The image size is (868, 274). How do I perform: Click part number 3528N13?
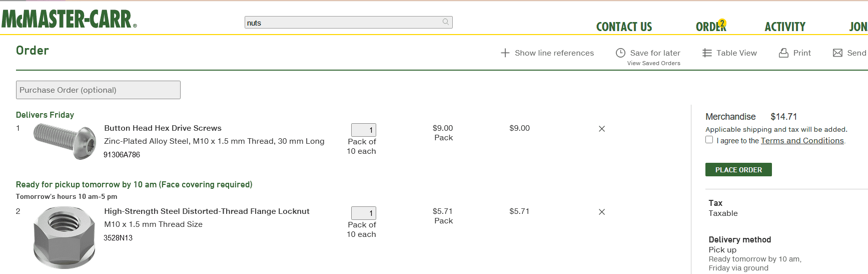pos(118,238)
